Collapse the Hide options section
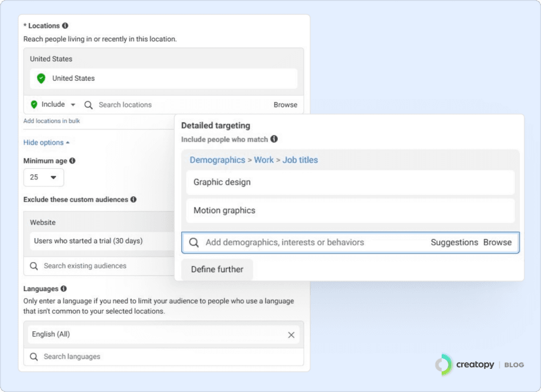The image size is (541, 392). (46, 143)
